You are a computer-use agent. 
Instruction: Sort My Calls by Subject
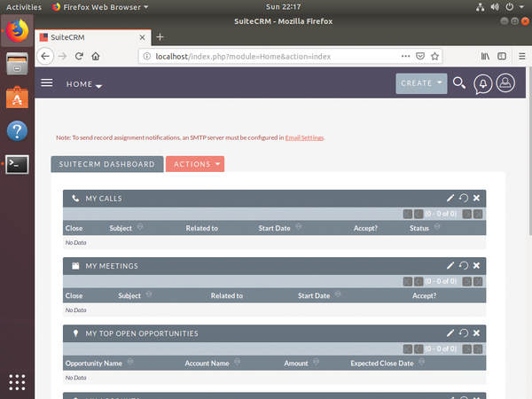pyautogui.click(x=140, y=227)
